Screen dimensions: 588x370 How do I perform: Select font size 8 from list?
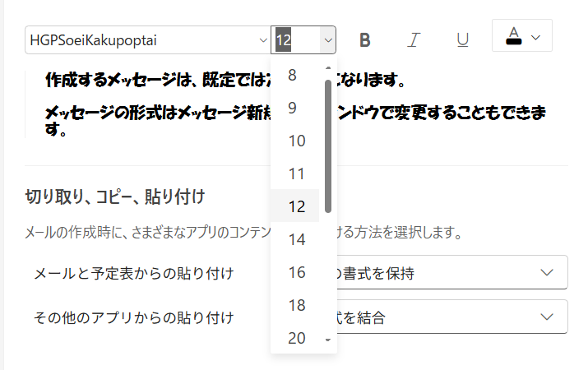(x=295, y=75)
